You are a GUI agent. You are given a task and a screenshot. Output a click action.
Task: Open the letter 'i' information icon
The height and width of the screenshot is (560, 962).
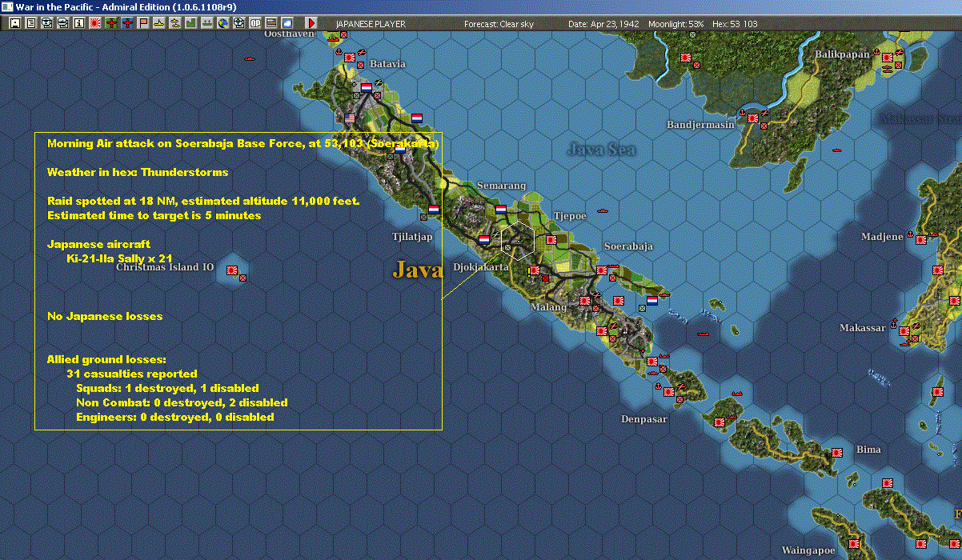(79, 23)
